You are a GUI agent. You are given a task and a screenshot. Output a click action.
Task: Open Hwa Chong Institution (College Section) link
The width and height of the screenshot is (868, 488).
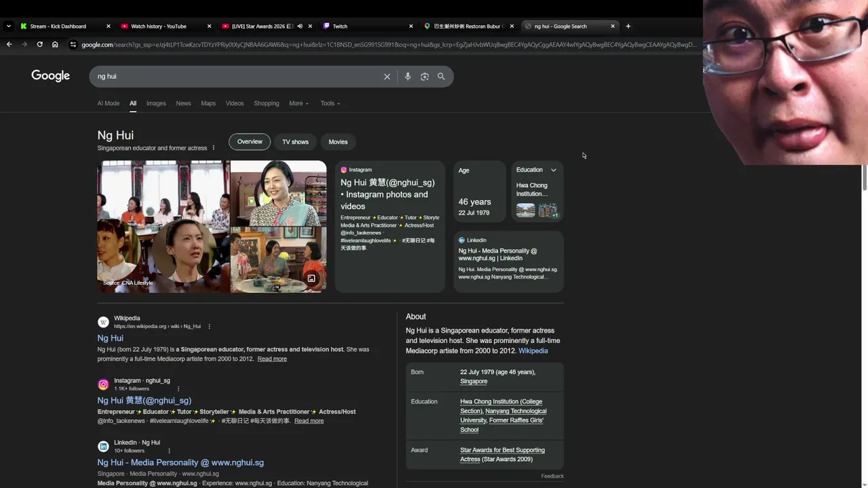501,406
